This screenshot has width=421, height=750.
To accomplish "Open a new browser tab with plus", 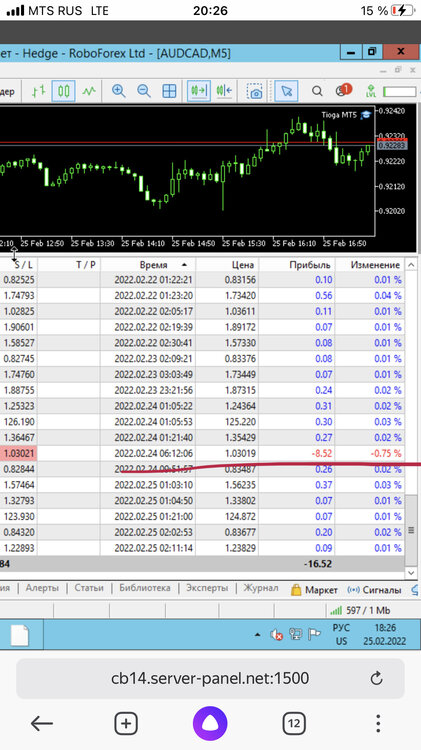I will (126, 724).
